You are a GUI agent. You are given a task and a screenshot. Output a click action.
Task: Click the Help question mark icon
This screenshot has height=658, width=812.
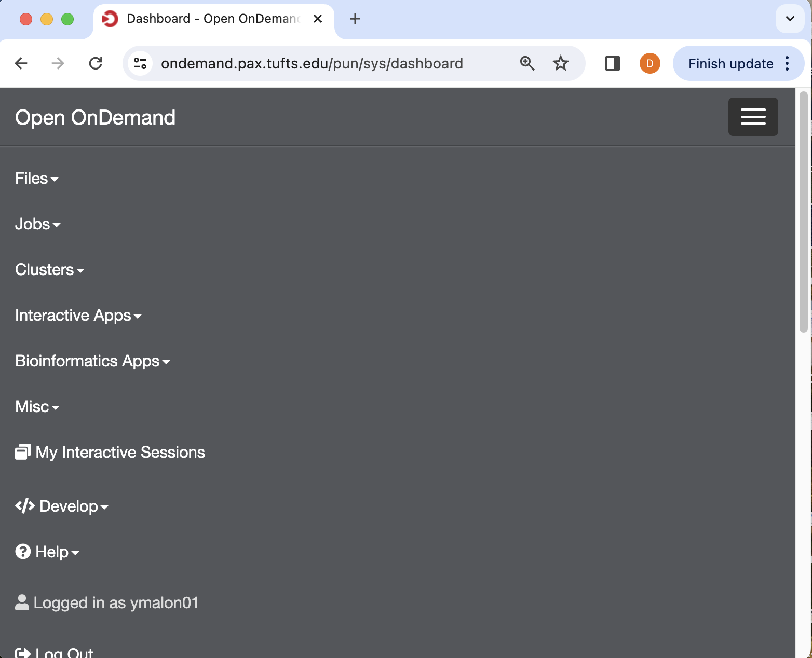tap(23, 551)
